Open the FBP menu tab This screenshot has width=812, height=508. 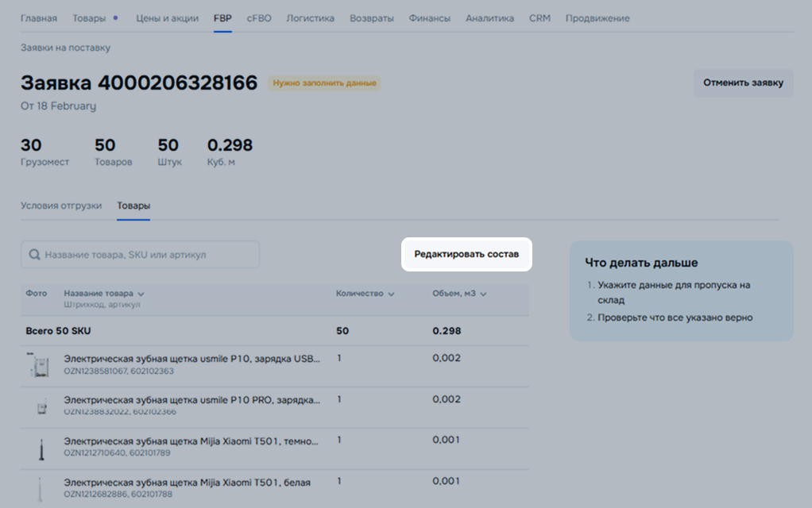coord(222,18)
